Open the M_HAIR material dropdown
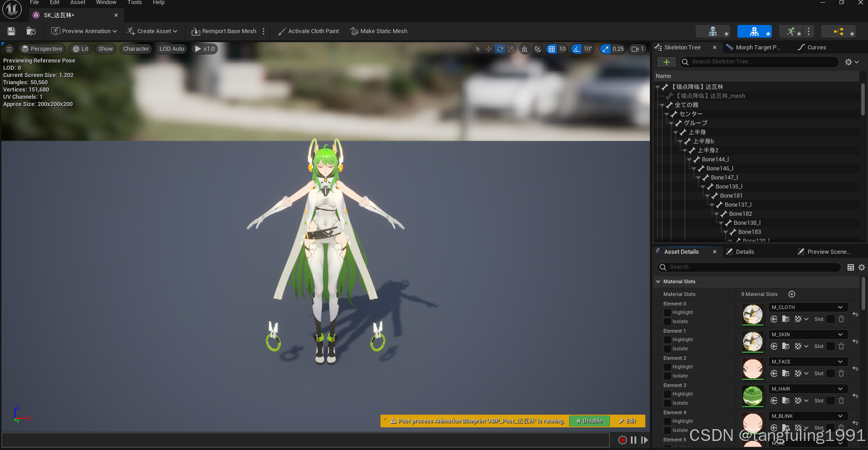This screenshot has width=868, height=450. tap(808, 389)
